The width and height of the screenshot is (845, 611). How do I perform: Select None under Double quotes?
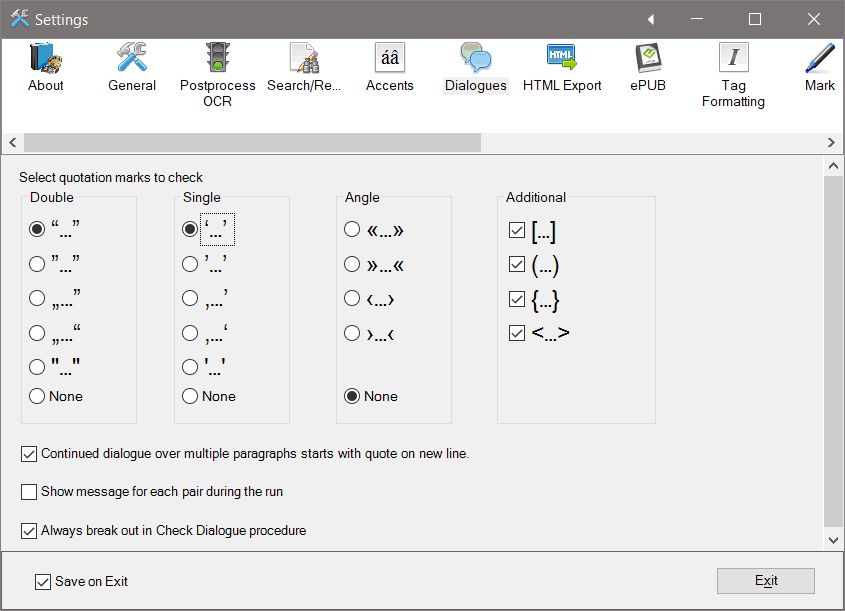pos(37,396)
